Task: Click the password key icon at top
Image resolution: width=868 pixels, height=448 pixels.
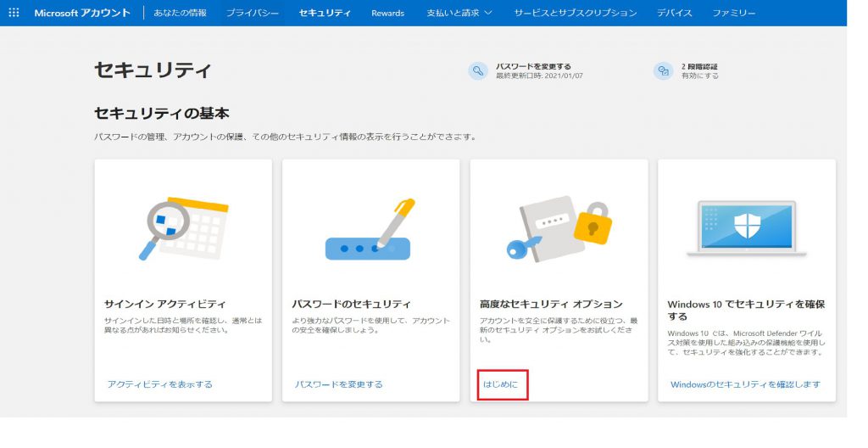Action: 478,71
